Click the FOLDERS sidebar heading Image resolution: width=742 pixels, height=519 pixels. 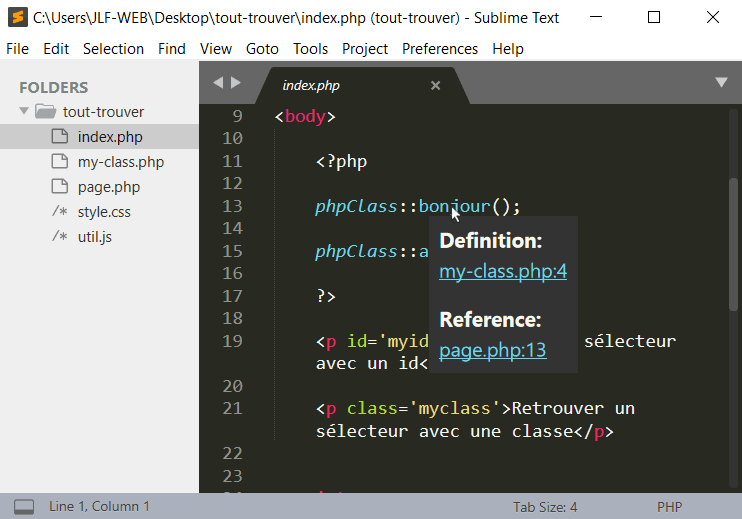pos(53,88)
